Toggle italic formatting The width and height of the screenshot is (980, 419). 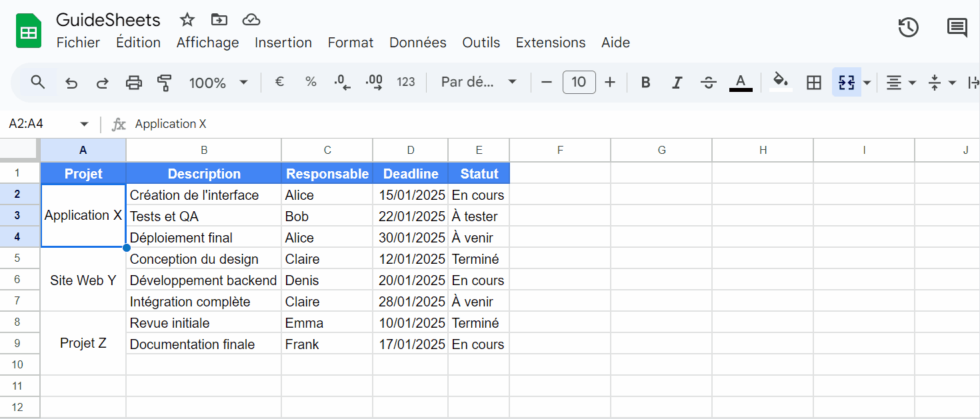tap(677, 83)
